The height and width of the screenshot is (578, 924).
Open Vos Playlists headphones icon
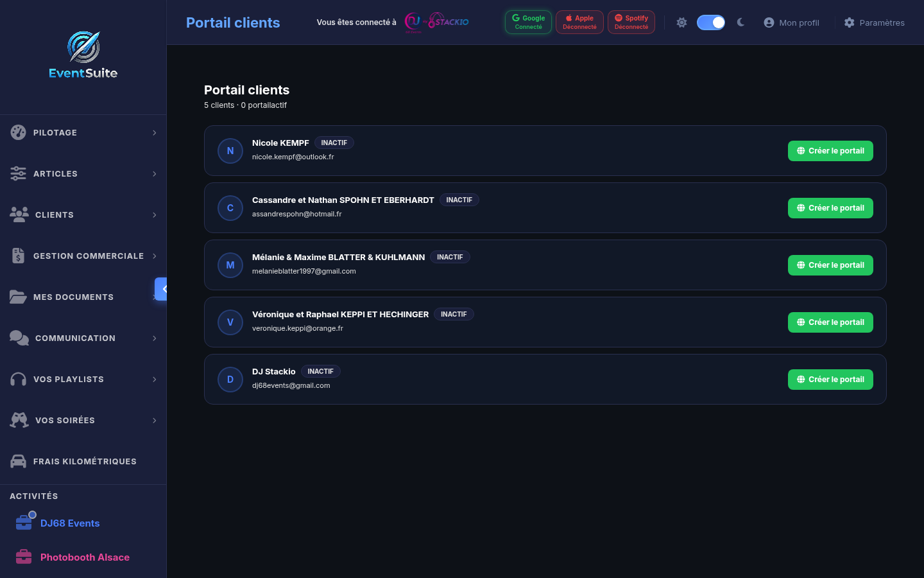(x=18, y=379)
